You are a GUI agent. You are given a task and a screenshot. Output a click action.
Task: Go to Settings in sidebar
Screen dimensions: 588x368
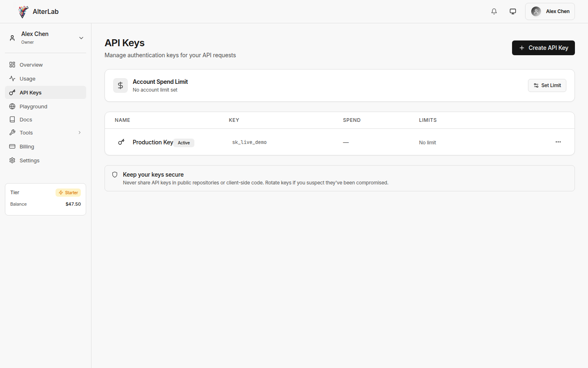[x=45, y=160]
